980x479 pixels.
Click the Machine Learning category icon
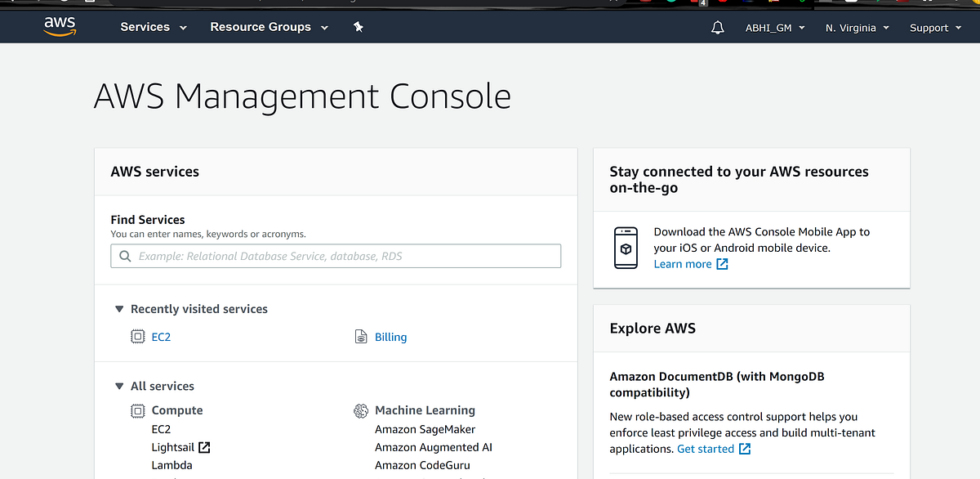coord(361,410)
